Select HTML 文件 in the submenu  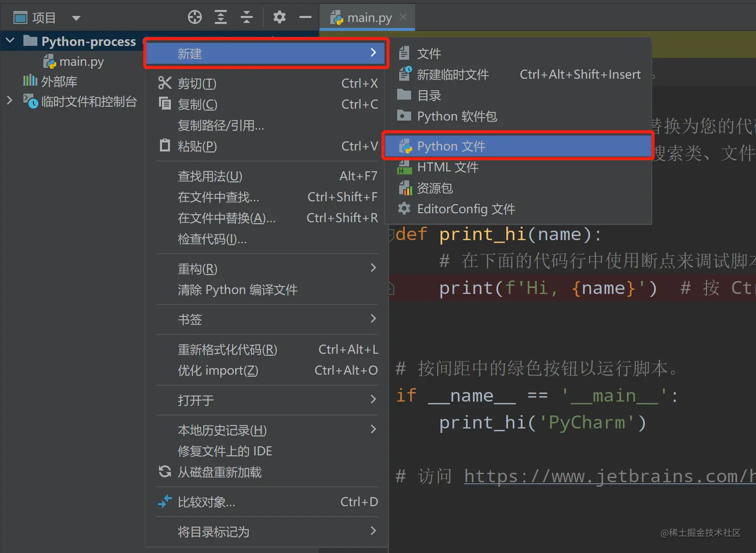pyautogui.click(x=518, y=167)
